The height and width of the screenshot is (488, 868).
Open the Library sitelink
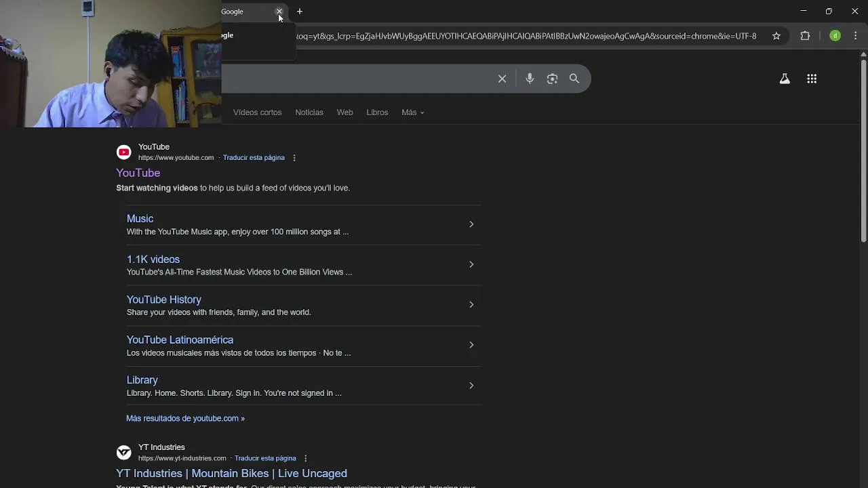[142, 380]
